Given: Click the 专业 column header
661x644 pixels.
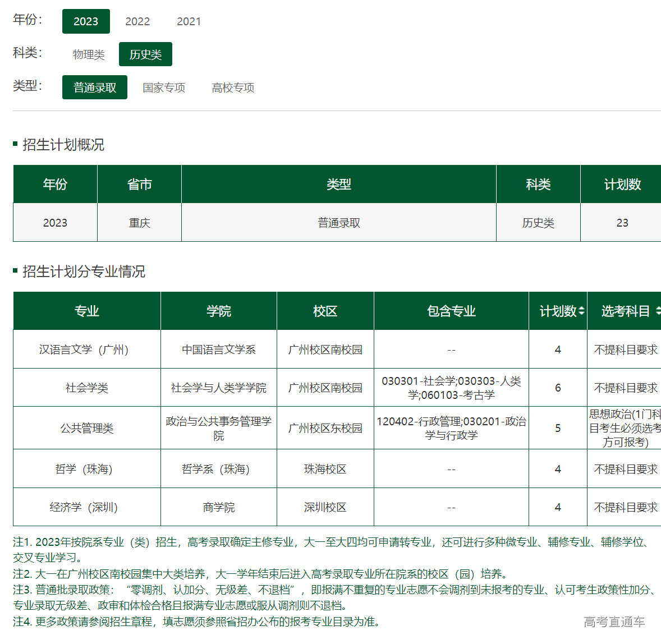Looking at the screenshot, I should click(x=86, y=311).
